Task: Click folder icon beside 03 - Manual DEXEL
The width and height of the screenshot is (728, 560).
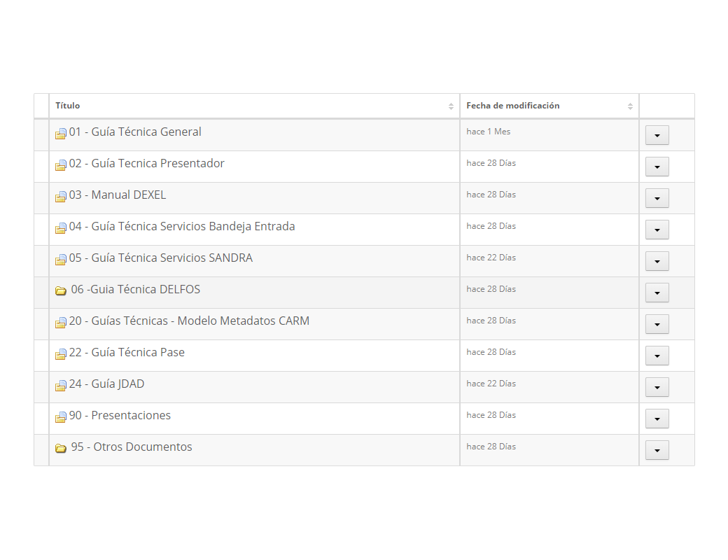Action: (61, 197)
